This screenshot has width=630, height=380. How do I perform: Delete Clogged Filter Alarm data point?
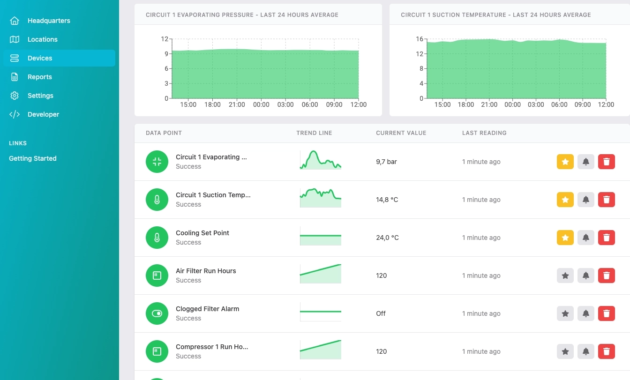click(606, 313)
